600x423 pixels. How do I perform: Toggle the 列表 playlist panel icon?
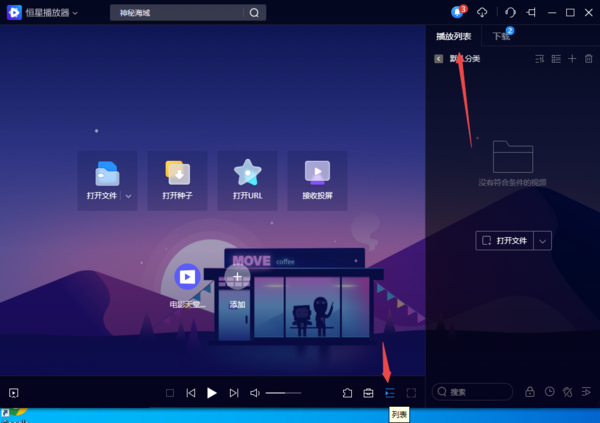point(390,393)
